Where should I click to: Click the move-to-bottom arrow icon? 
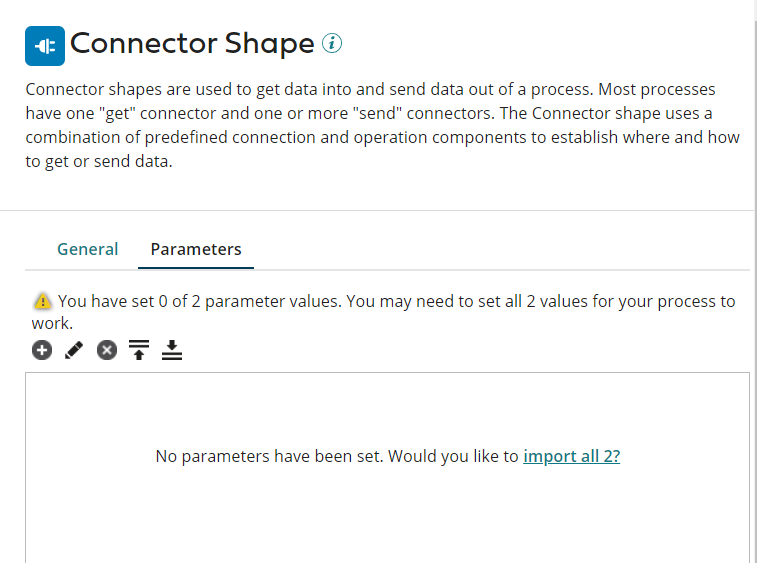[172, 350]
